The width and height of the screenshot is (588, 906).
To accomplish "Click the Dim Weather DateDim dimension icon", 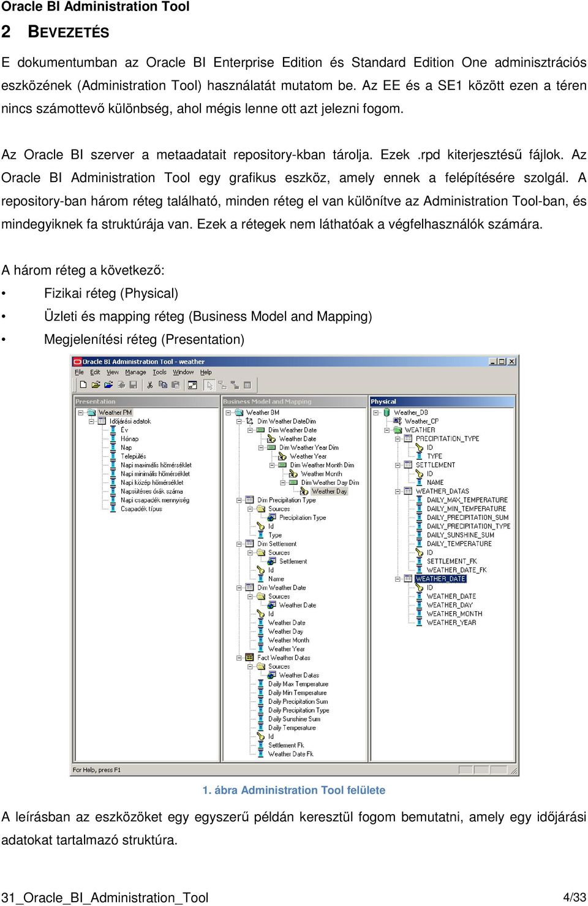I will (x=250, y=421).
